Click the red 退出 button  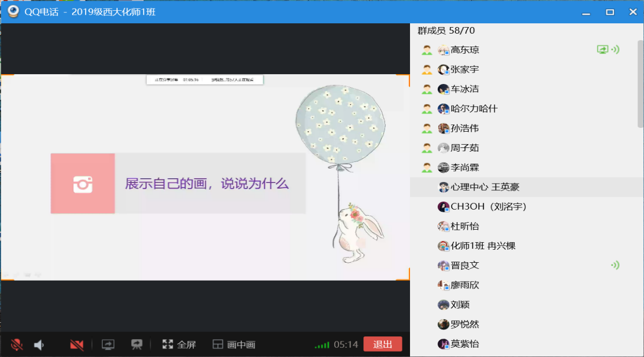(x=382, y=344)
